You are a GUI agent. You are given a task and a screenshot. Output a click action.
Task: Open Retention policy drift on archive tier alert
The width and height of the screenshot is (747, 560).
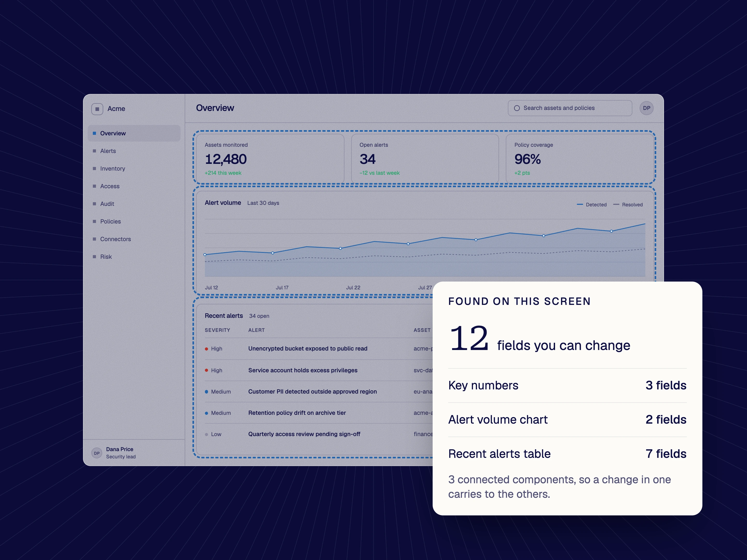(297, 413)
